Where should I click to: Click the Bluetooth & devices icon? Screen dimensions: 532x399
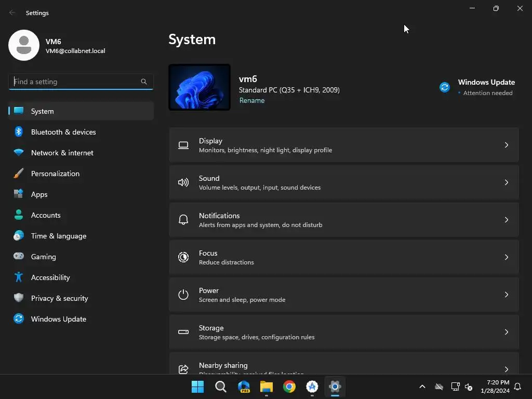coord(19,131)
